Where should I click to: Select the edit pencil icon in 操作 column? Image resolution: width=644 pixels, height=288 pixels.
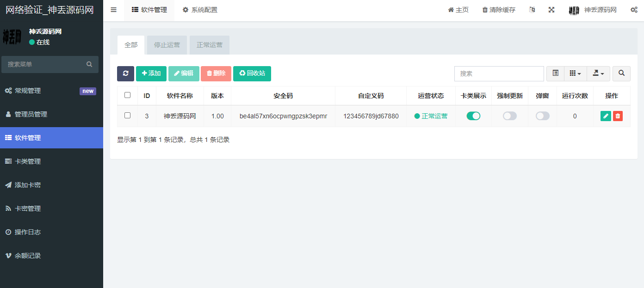(x=606, y=116)
